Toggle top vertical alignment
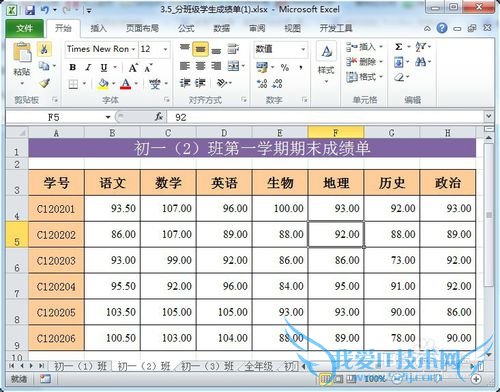Viewport: 500px width, 392px height. [x=185, y=49]
